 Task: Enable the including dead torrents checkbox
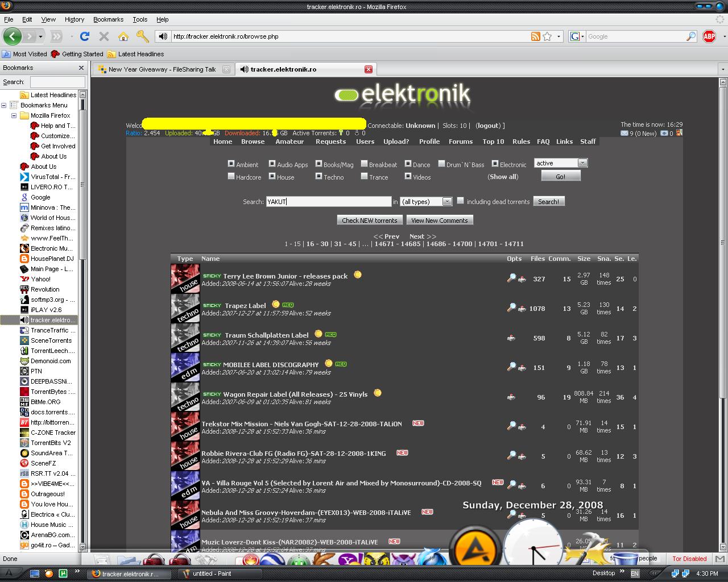click(461, 201)
